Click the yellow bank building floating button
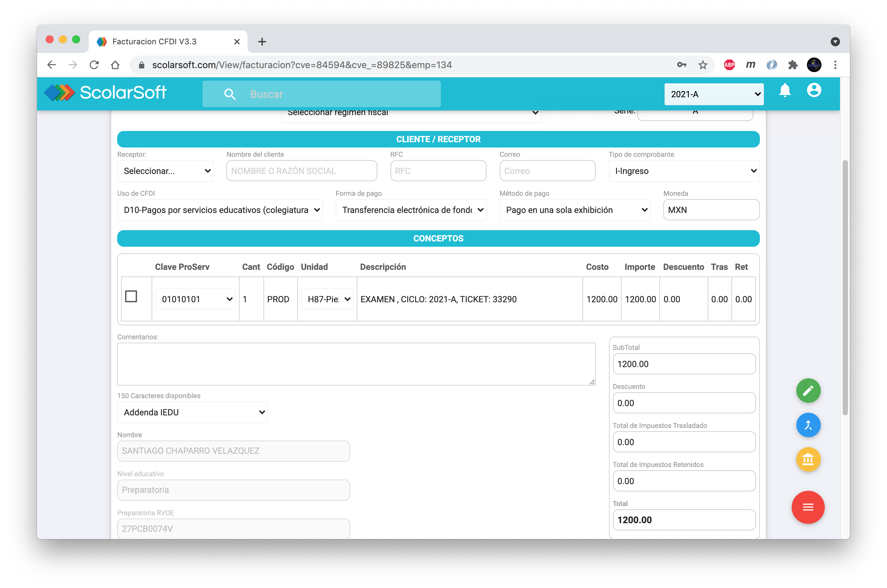This screenshot has width=887, height=588. tap(808, 459)
